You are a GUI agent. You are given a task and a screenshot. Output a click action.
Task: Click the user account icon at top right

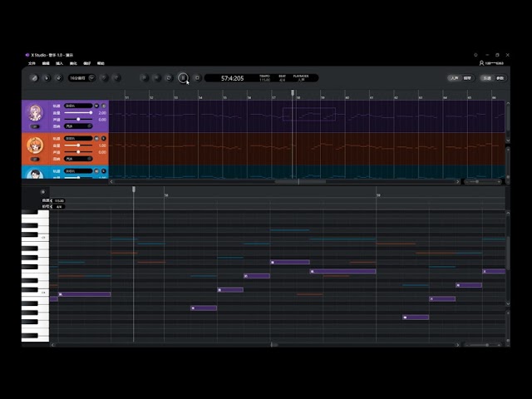click(481, 63)
